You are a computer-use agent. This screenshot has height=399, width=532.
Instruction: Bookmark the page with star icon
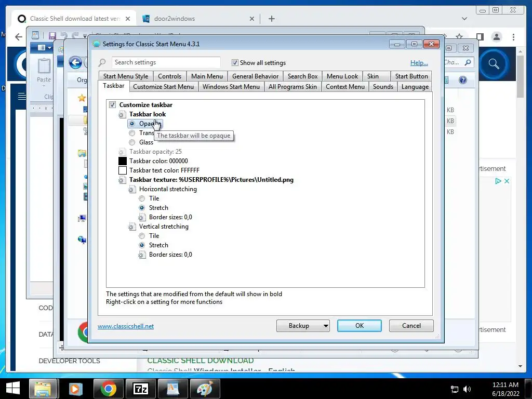(459, 36)
